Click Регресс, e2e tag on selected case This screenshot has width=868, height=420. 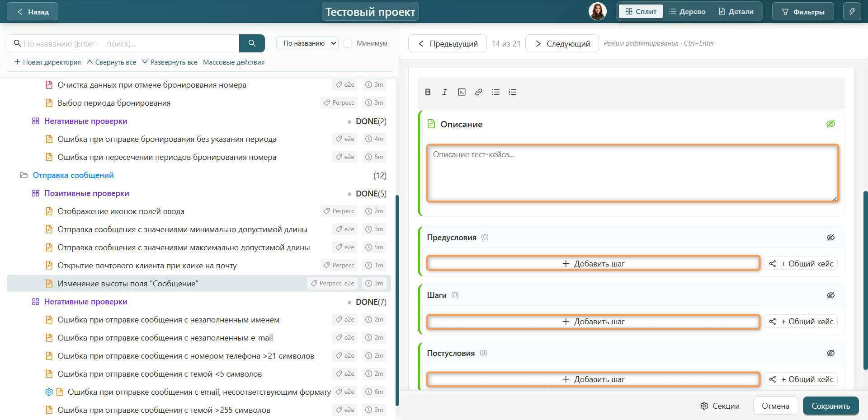pos(332,283)
